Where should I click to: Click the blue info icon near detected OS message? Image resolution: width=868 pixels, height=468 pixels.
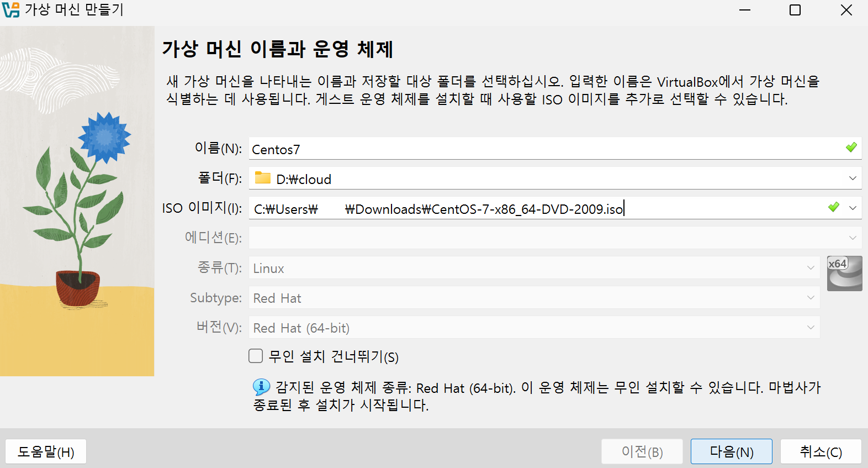coord(261,386)
